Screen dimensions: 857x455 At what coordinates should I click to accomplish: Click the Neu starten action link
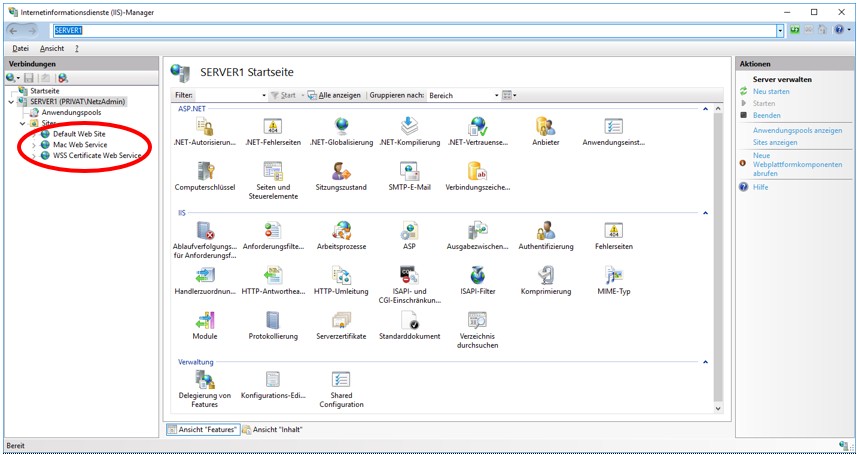point(771,91)
